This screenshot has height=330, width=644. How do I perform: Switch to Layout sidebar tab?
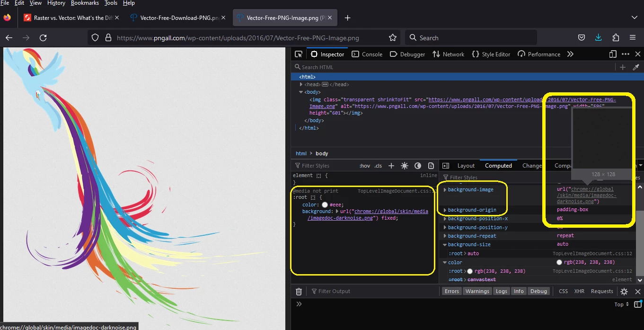[466, 166]
